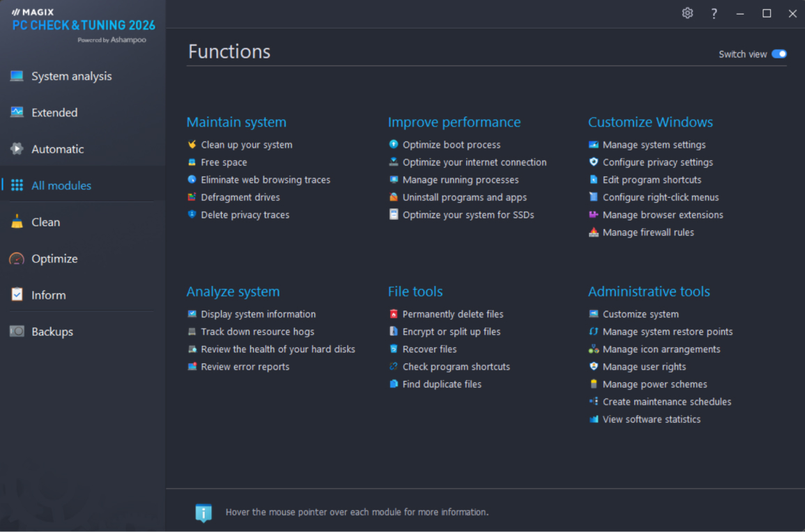
Task: Open help via question mark icon
Action: pos(714,13)
